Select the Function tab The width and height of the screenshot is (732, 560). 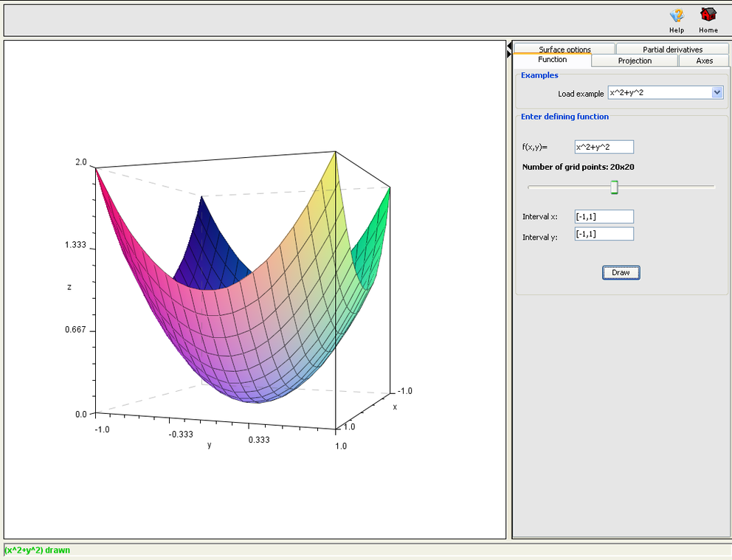tap(552, 60)
